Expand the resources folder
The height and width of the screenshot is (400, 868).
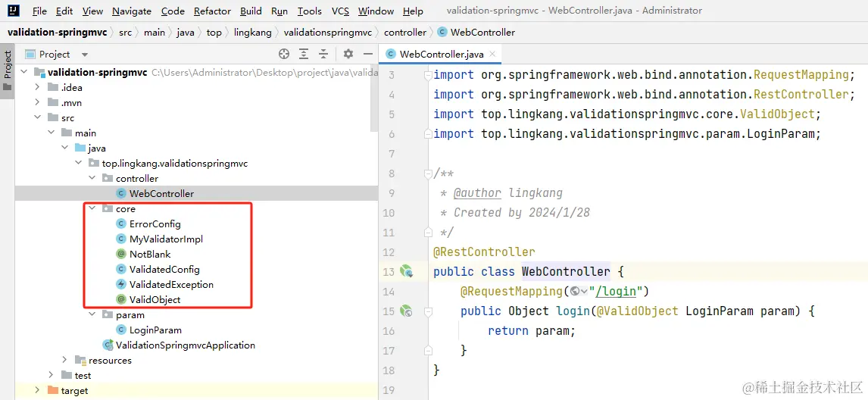64,360
